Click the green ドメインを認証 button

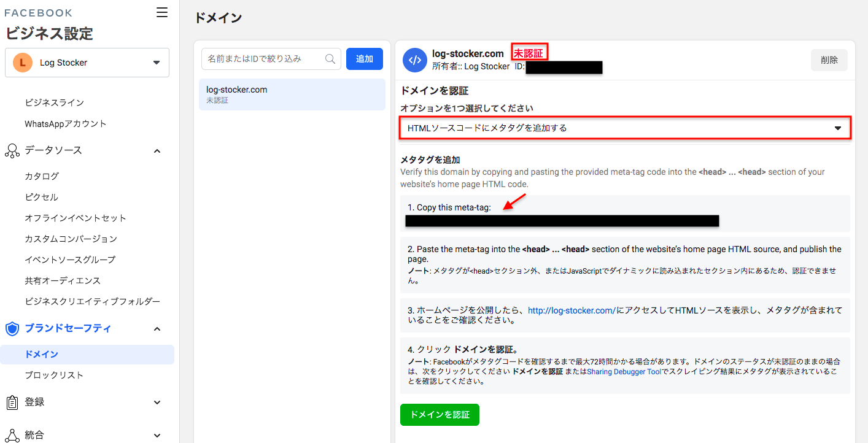tap(440, 415)
